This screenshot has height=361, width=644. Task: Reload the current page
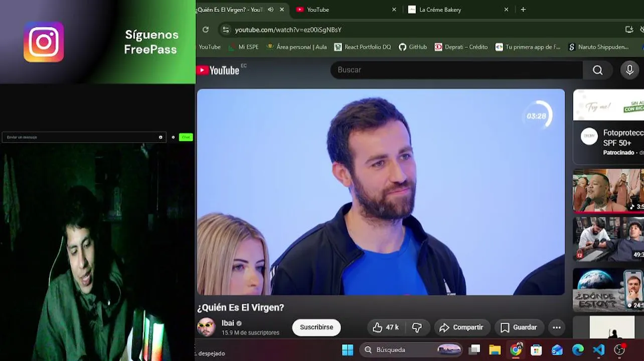pyautogui.click(x=206, y=30)
